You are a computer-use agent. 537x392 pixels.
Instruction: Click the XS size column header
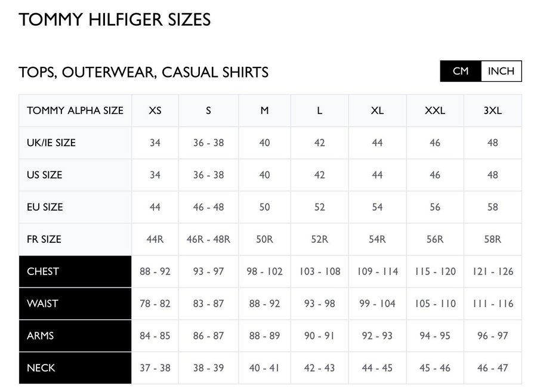click(155, 110)
